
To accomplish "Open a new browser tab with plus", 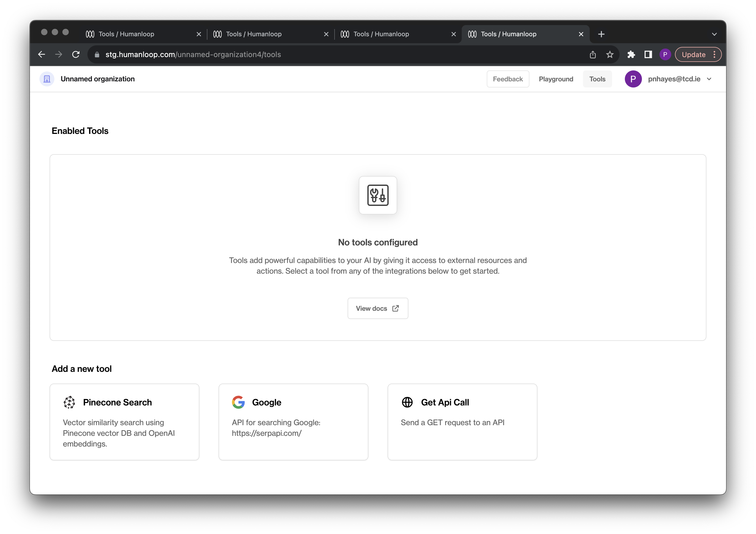I will coord(601,34).
